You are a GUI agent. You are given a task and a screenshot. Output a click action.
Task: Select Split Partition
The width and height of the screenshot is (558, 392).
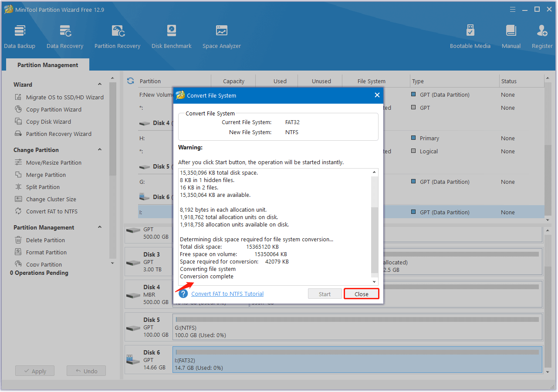point(43,187)
